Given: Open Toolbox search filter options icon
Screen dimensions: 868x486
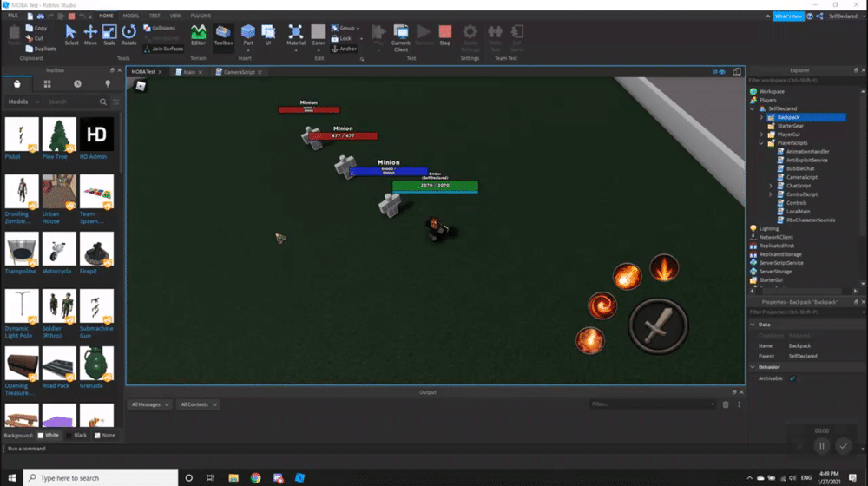Looking at the screenshot, I should tap(115, 102).
